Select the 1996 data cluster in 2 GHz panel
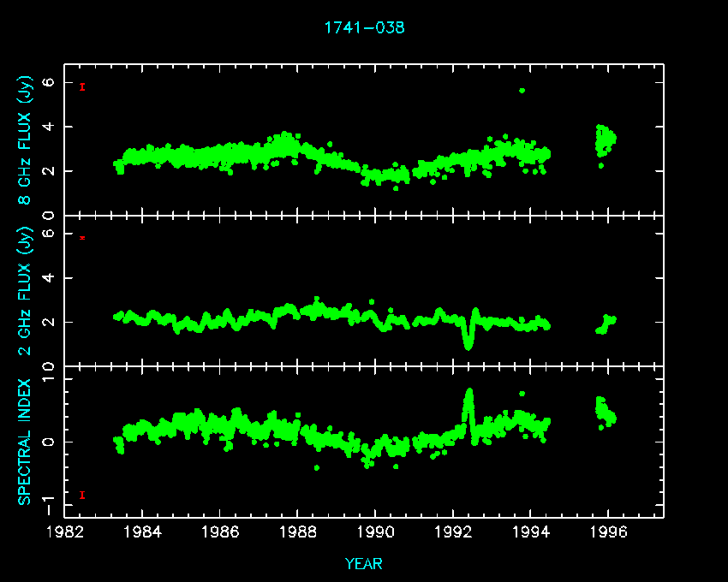The image size is (728, 582). tap(606, 324)
